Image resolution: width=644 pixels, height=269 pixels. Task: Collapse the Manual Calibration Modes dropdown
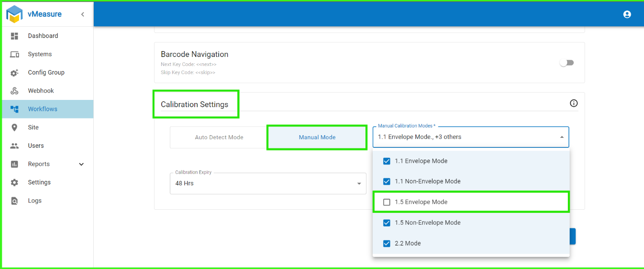(562, 137)
